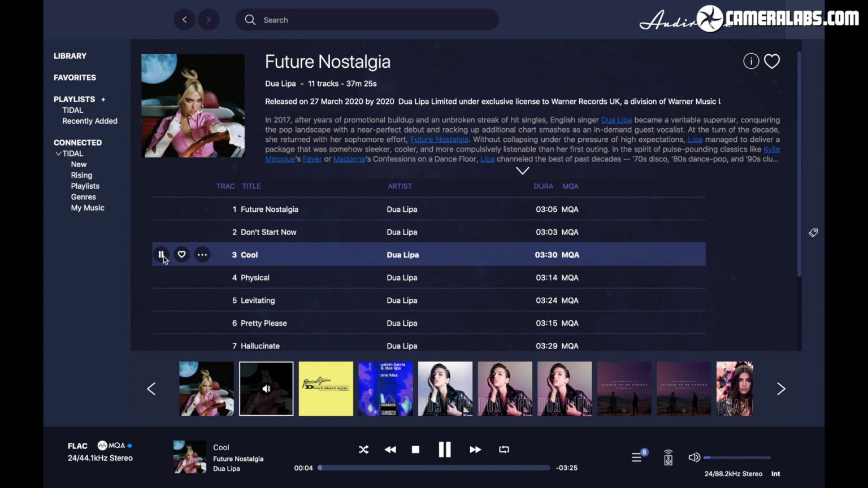Expand the album description chevron
Image resolution: width=868 pixels, height=488 pixels.
pyautogui.click(x=523, y=171)
